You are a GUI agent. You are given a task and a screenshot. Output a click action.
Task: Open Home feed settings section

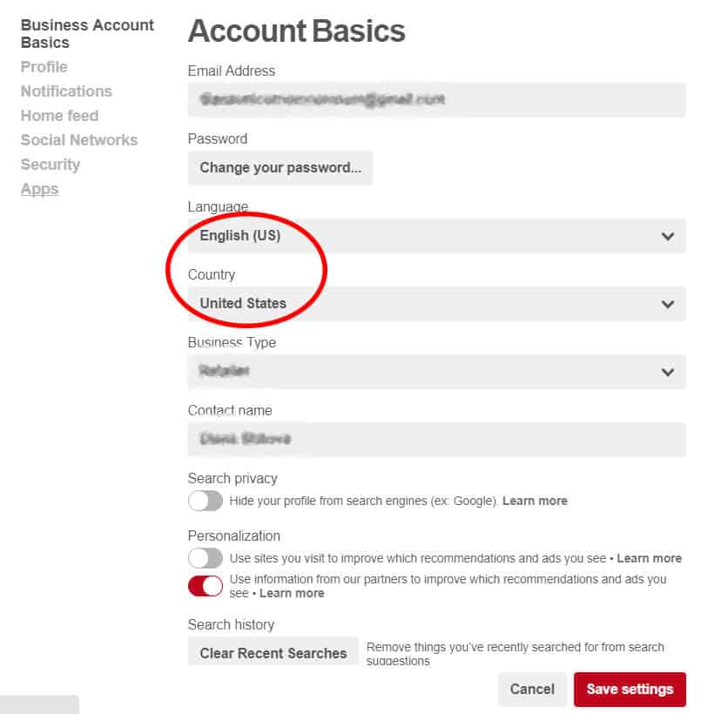point(59,116)
